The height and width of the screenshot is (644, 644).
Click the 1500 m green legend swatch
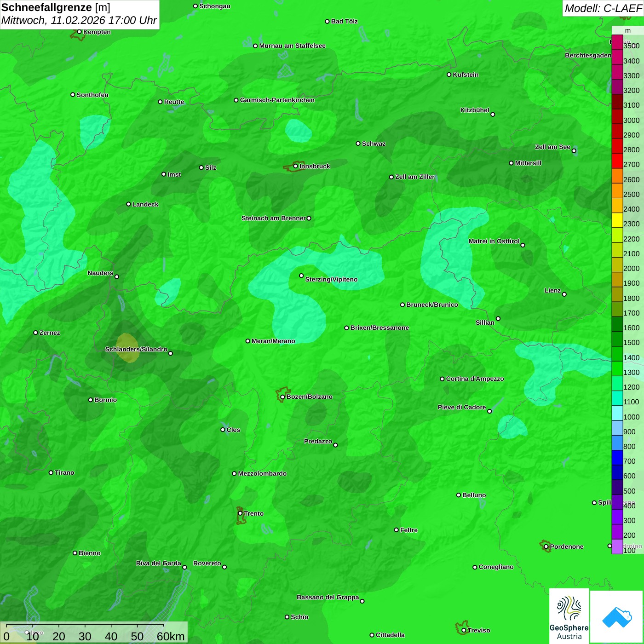point(617,339)
